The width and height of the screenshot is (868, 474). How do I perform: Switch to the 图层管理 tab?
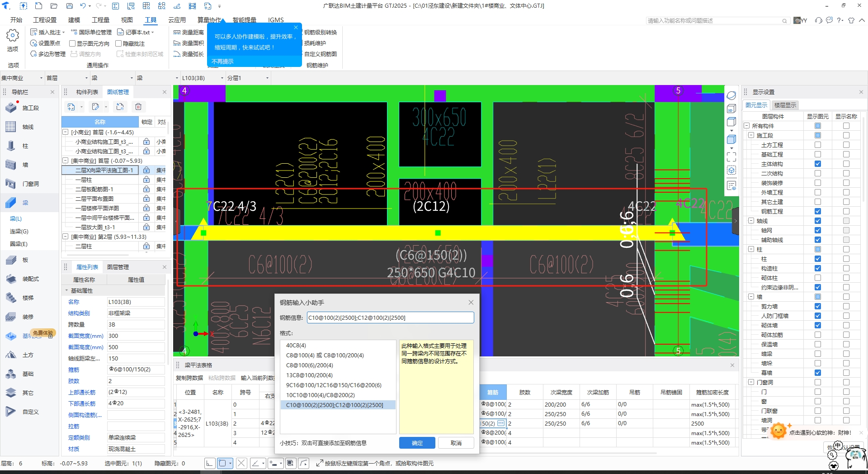click(x=118, y=267)
